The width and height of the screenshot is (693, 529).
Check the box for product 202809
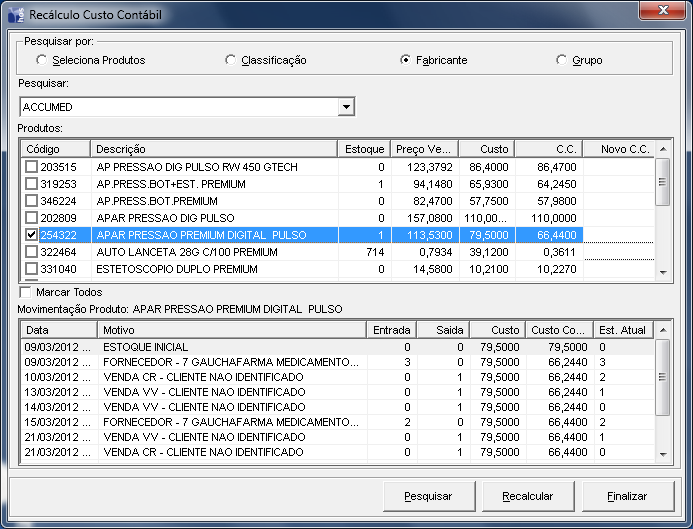pyautogui.click(x=31, y=217)
